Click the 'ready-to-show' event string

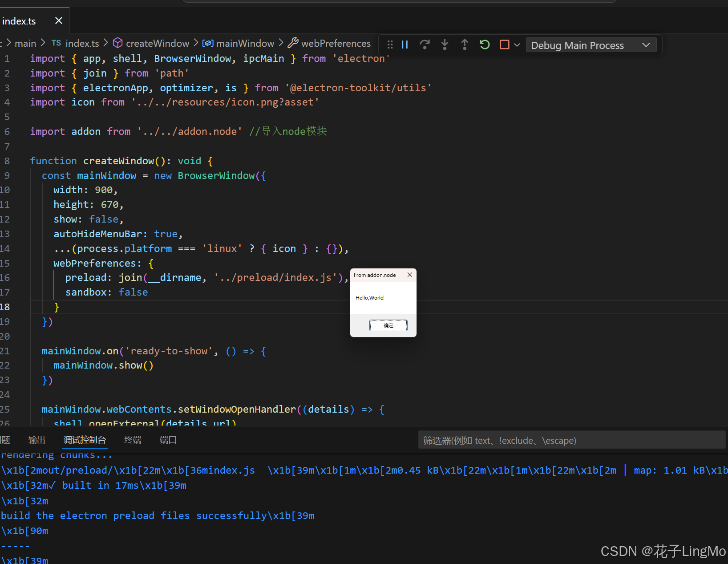(169, 351)
